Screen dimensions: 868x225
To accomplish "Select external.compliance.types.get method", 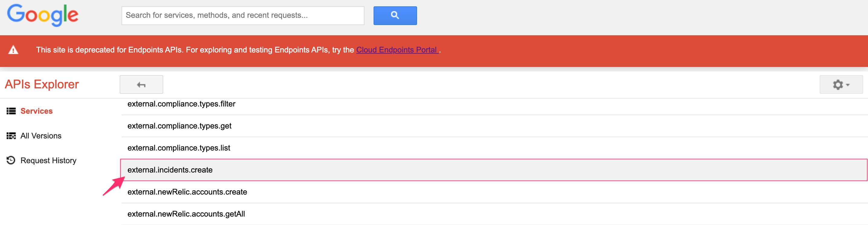I will click(x=179, y=126).
